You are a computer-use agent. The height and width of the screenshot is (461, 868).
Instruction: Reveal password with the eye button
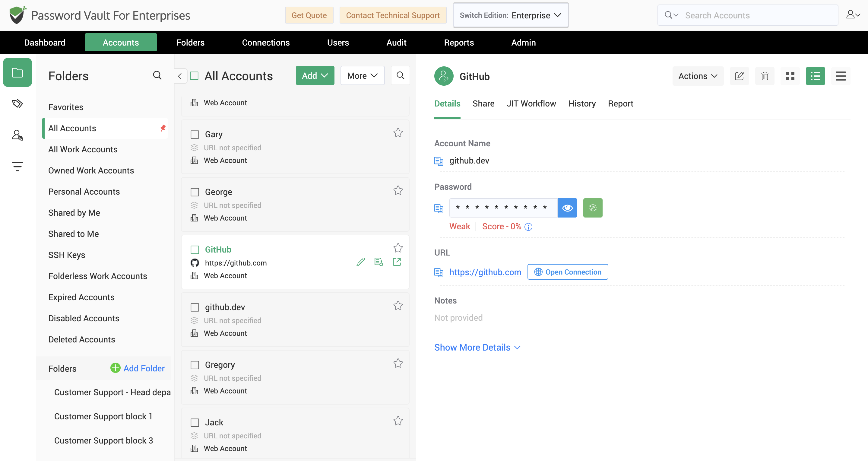tap(567, 208)
